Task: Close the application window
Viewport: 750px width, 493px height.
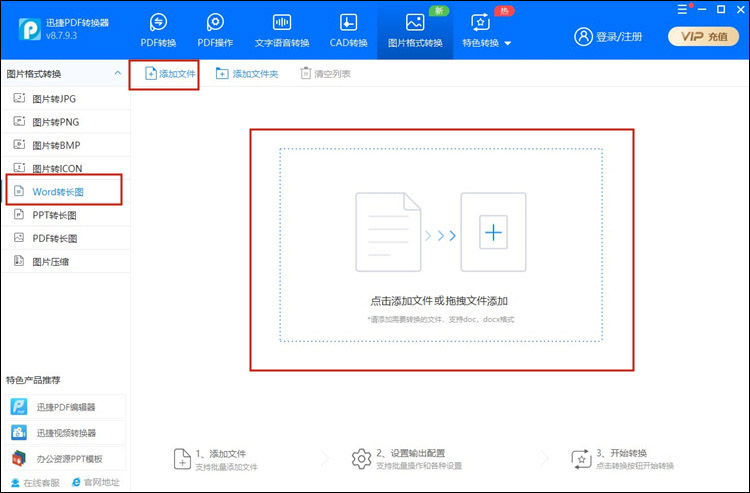Action: click(739, 10)
